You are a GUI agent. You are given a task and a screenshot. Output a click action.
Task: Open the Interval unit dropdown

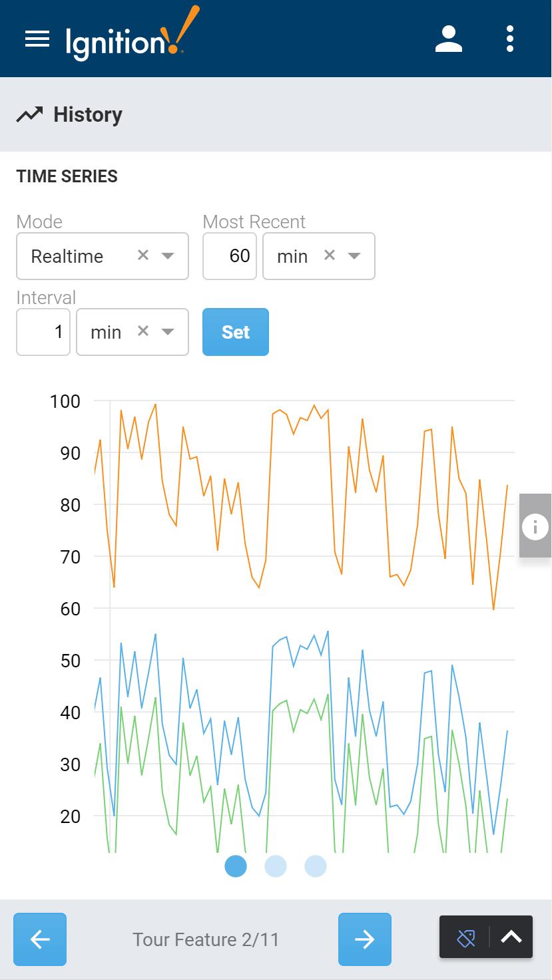click(x=168, y=332)
